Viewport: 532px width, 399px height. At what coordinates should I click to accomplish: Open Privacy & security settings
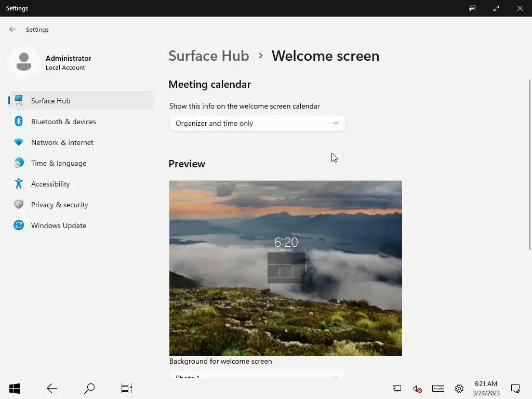(x=81, y=205)
